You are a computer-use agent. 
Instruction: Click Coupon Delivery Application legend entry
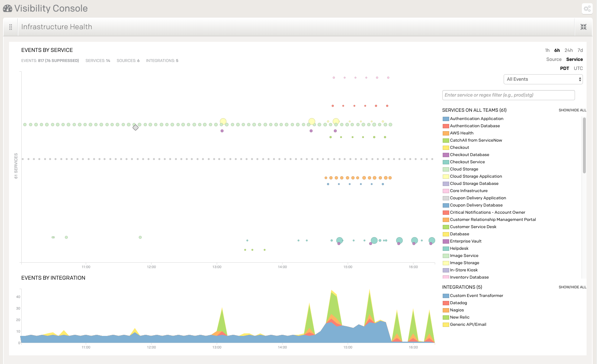(474, 198)
